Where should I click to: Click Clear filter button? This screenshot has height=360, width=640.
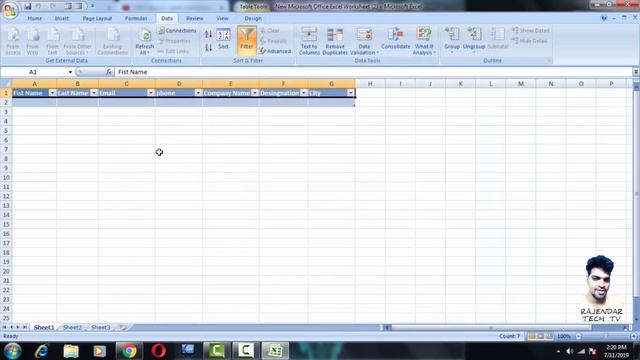[x=270, y=31]
